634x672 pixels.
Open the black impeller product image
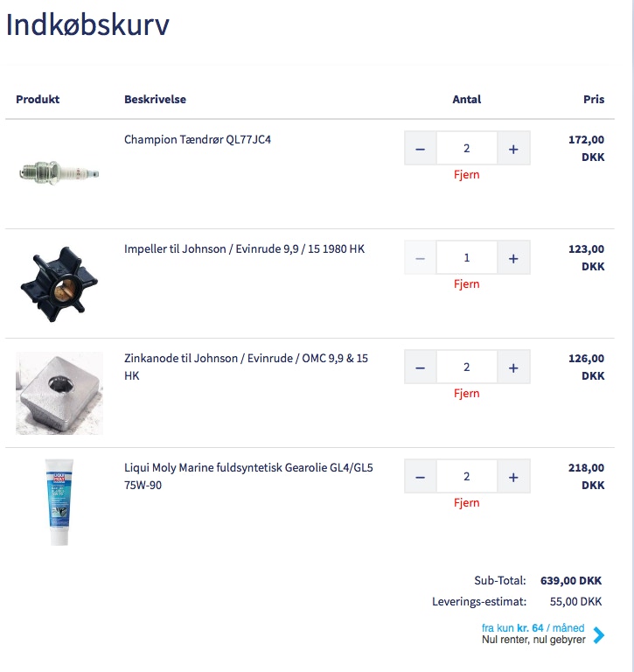pyautogui.click(x=59, y=283)
